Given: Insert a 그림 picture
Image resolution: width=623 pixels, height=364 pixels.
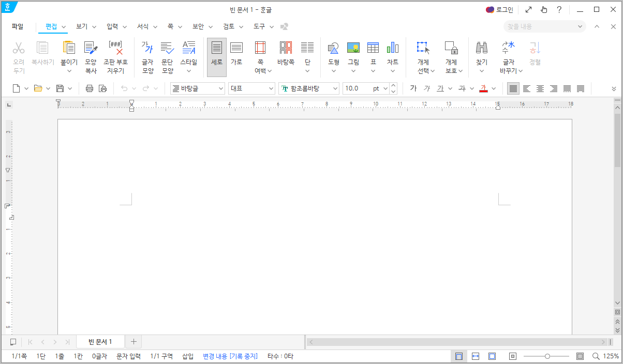Looking at the screenshot, I should click(353, 48).
